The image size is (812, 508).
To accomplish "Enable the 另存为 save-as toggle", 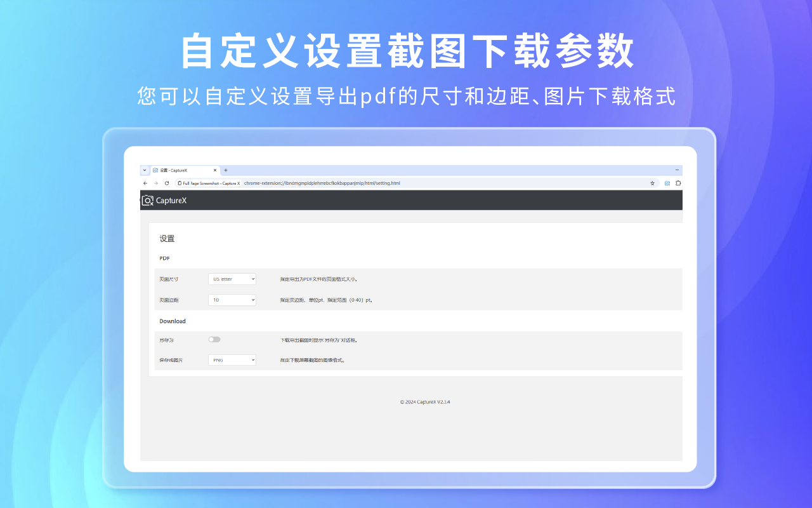I will click(214, 339).
